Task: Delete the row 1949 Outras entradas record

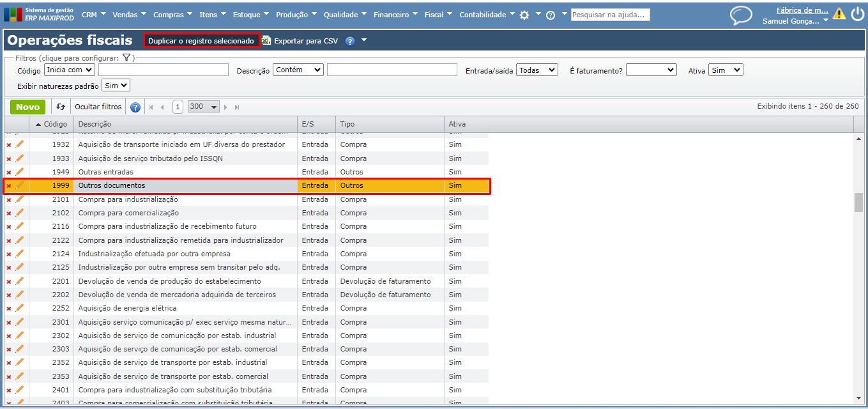Action: click(9, 172)
